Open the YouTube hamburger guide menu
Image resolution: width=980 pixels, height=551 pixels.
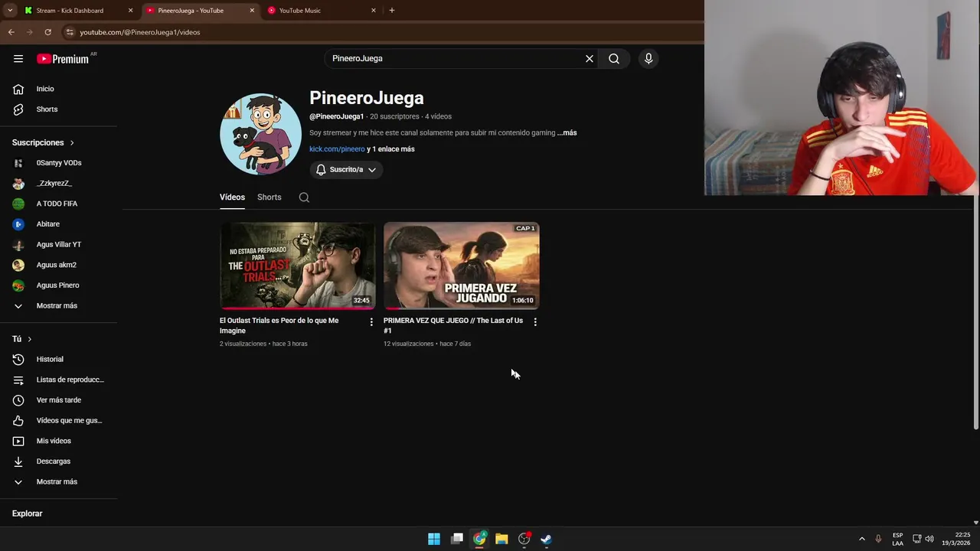18,58
